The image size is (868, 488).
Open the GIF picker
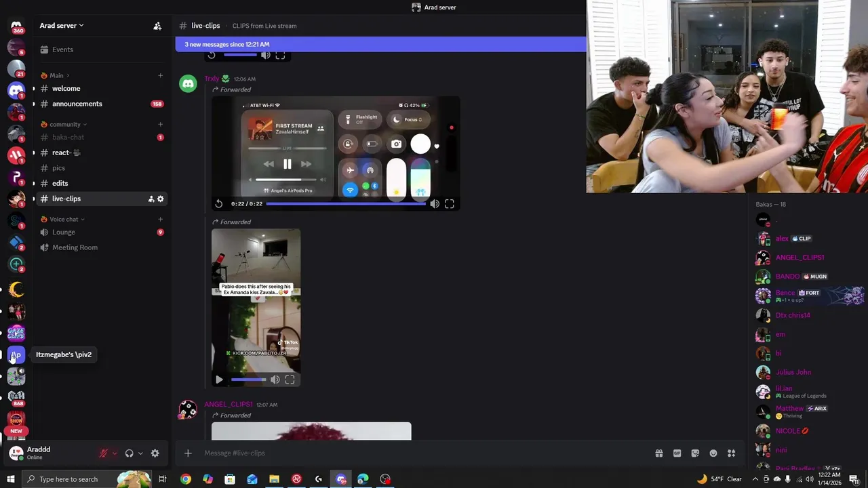click(677, 453)
